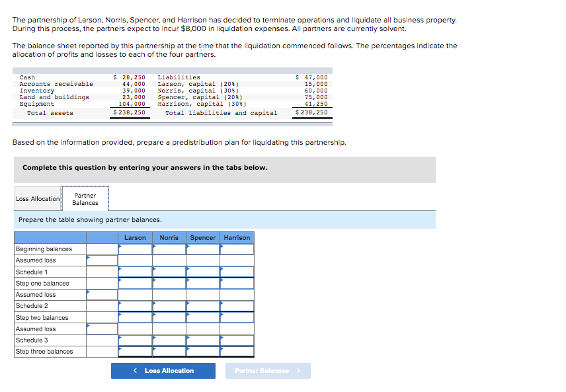The height and width of the screenshot is (392, 566).
Task: Click Spencer's Schedule 2 cell
Action: (x=203, y=306)
